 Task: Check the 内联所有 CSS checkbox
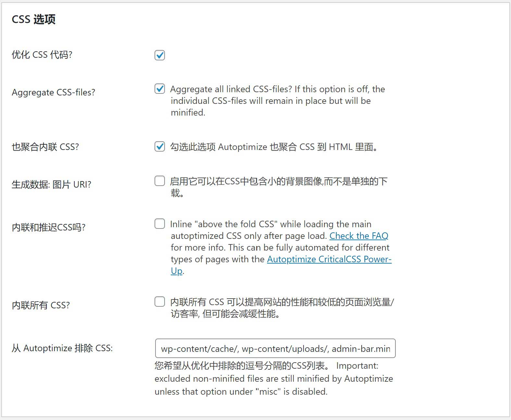click(160, 302)
